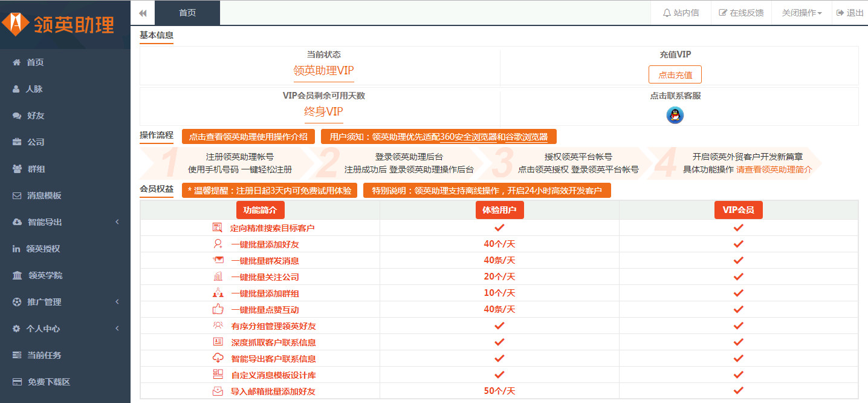Go to 好友 in the sidebar

36,116
